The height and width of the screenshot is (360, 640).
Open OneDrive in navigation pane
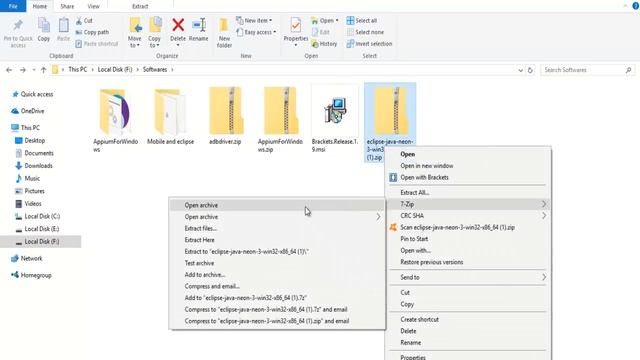coord(32,111)
